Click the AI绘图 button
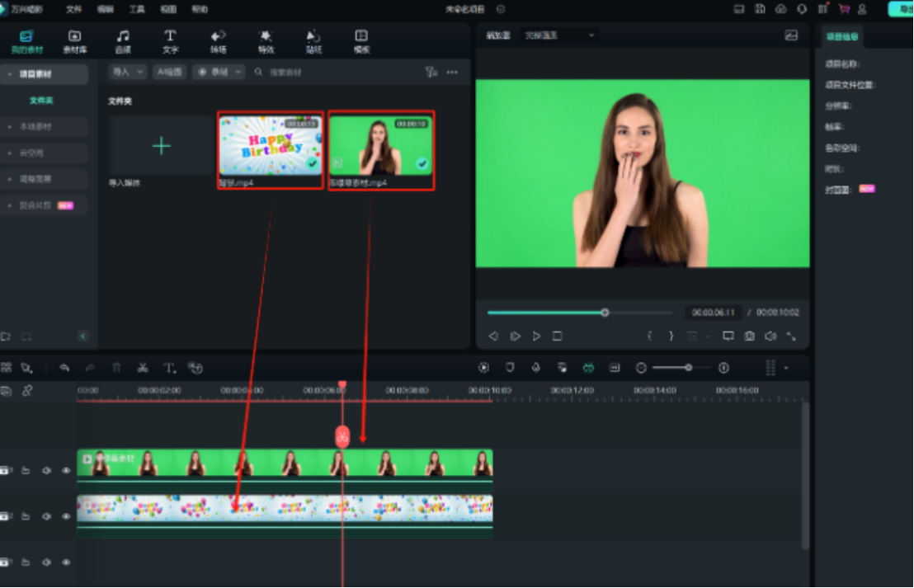This screenshot has width=914, height=588. tap(171, 72)
